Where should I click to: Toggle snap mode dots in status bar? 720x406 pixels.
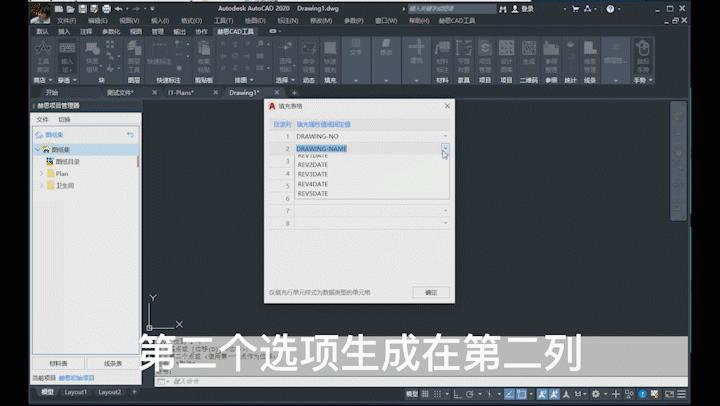click(438, 394)
